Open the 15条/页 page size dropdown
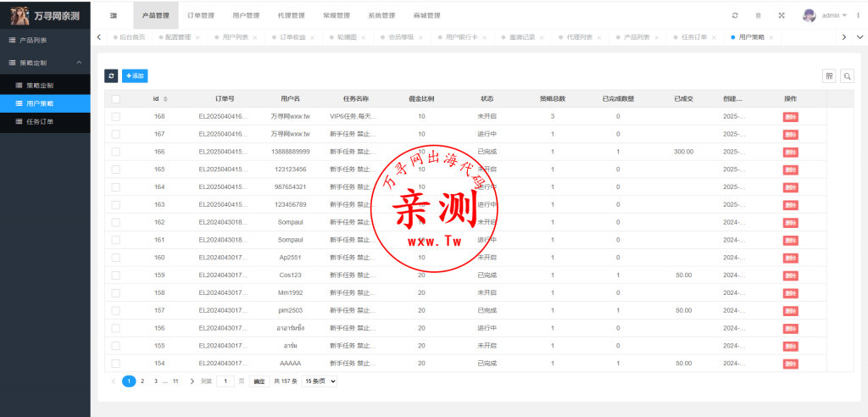This screenshot has height=417, width=868. [x=319, y=381]
